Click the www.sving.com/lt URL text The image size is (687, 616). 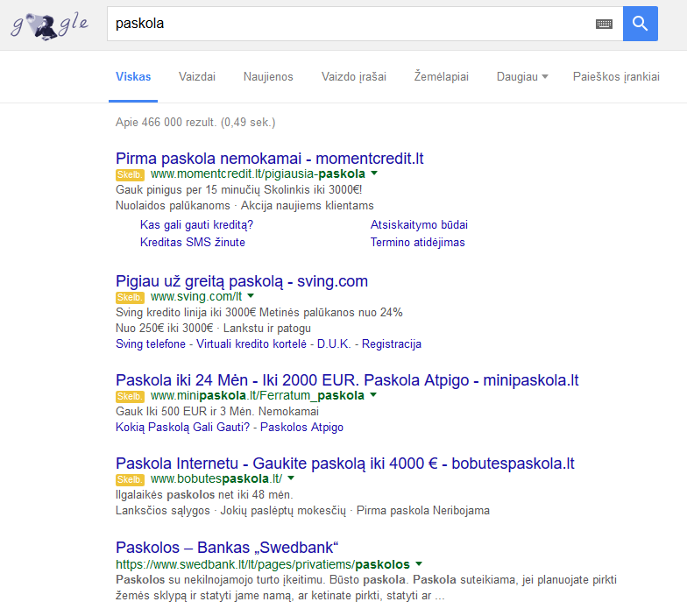[196, 296]
